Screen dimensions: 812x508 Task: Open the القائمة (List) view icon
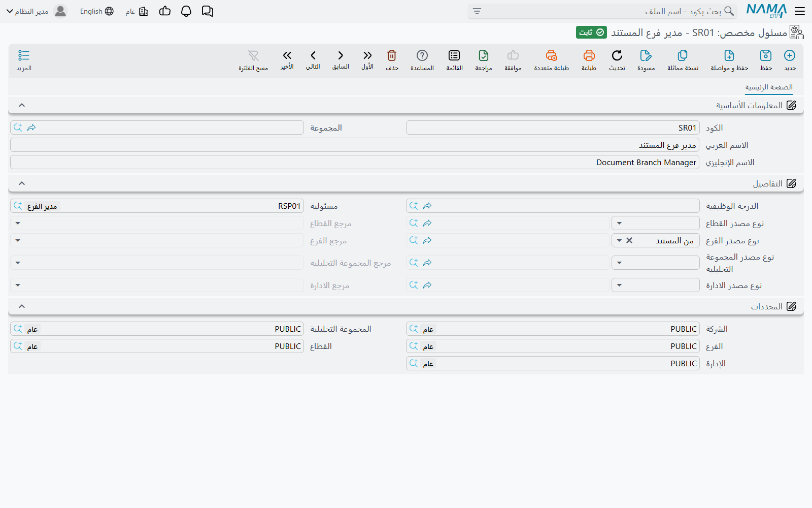454,55
